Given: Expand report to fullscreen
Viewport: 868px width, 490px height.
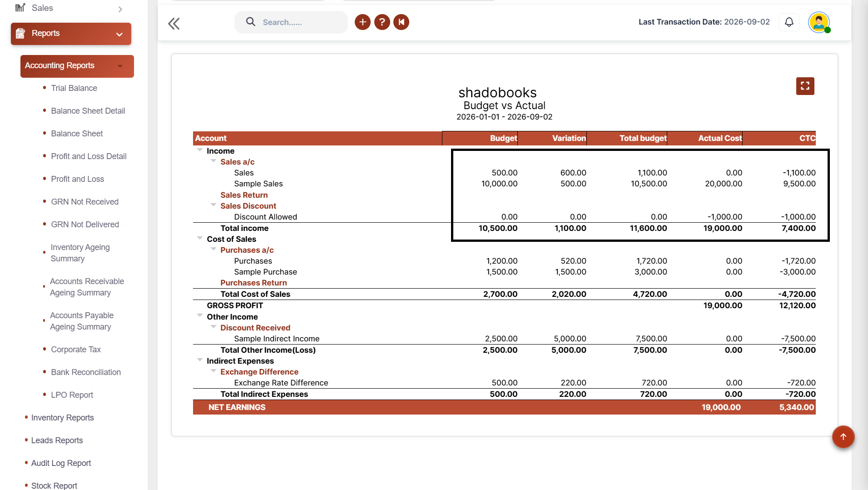Looking at the screenshot, I should [x=805, y=86].
